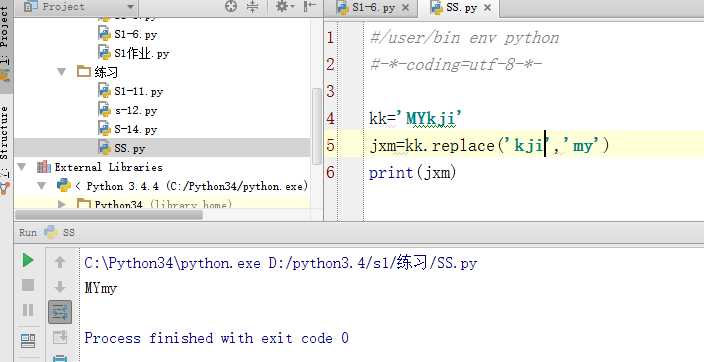Click the Scroll from Source target icon
The width and height of the screenshot is (704, 362).
coord(231,6)
